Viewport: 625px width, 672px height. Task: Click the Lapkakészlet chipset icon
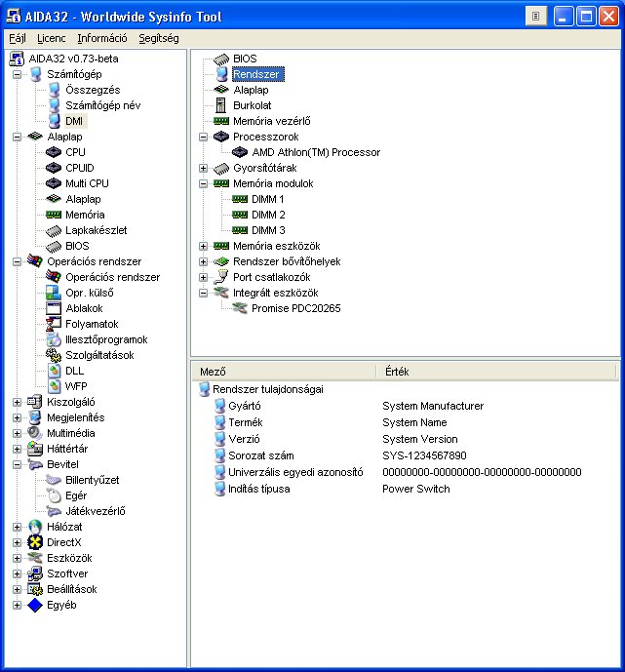(x=54, y=230)
